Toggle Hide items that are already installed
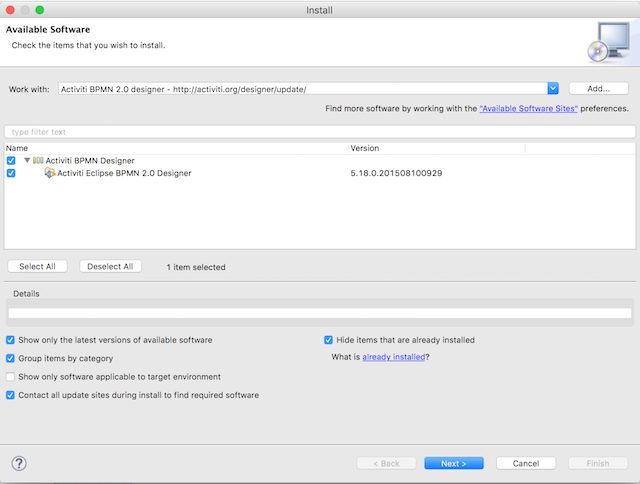 328,340
